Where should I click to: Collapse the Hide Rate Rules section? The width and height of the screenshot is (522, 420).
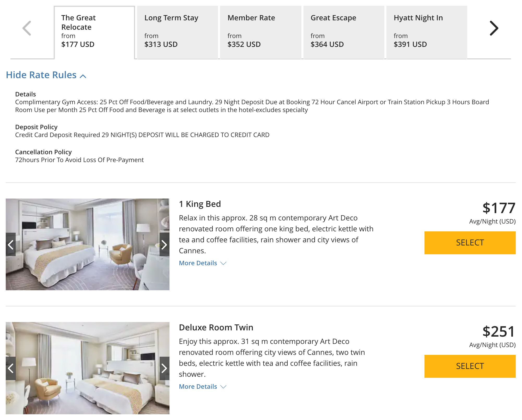46,75
